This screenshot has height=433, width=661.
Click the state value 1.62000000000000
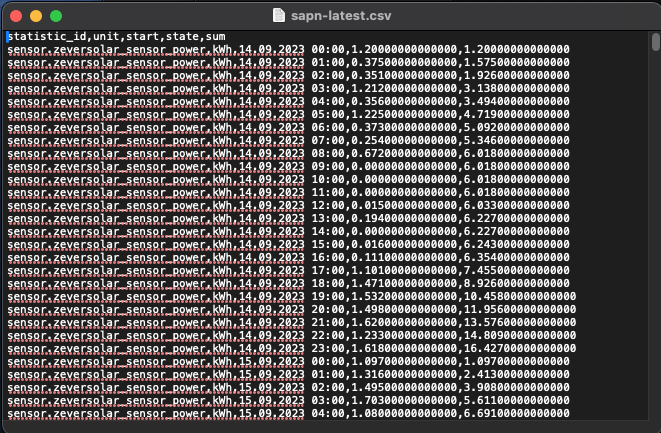coord(404,323)
